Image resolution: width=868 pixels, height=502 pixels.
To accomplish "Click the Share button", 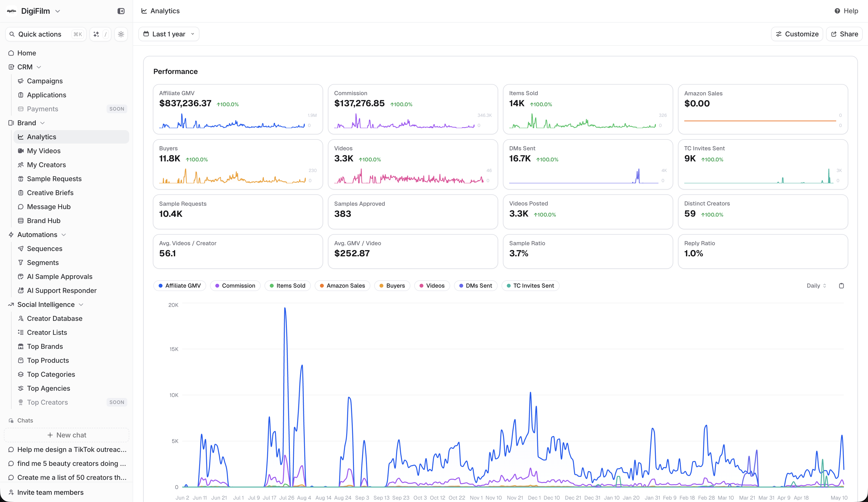I will click(844, 34).
